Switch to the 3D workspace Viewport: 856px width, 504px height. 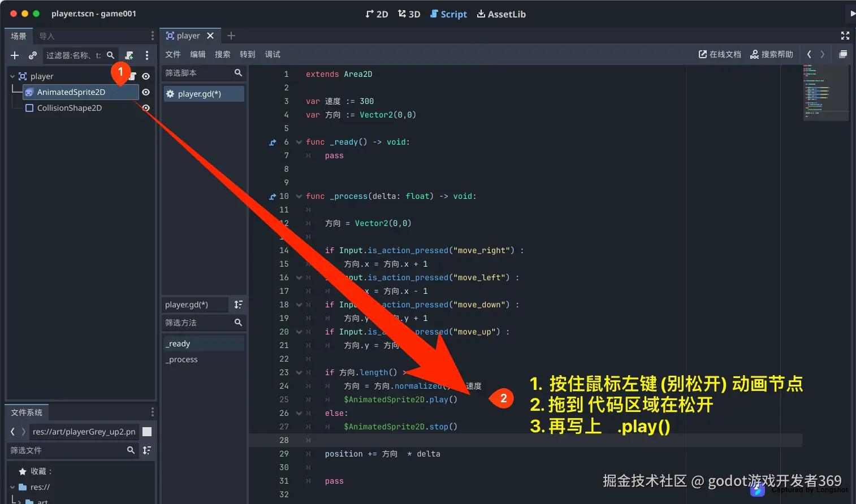tap(409, 14)
